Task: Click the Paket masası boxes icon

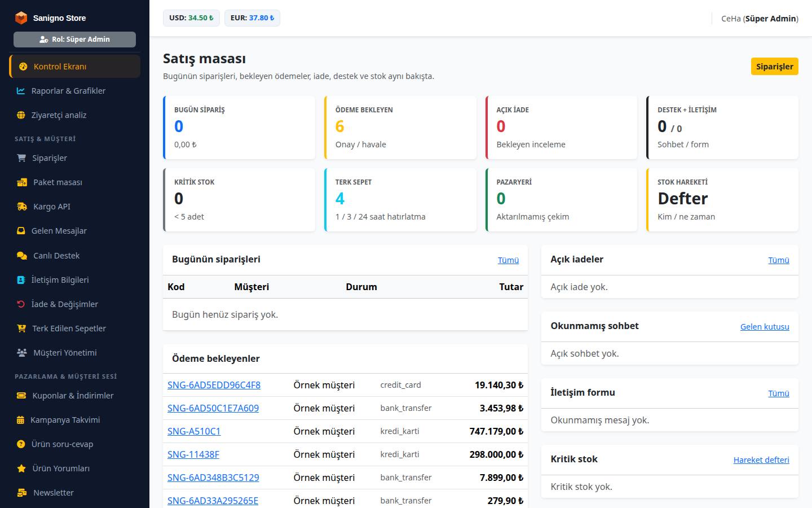Action: point(22,182)
